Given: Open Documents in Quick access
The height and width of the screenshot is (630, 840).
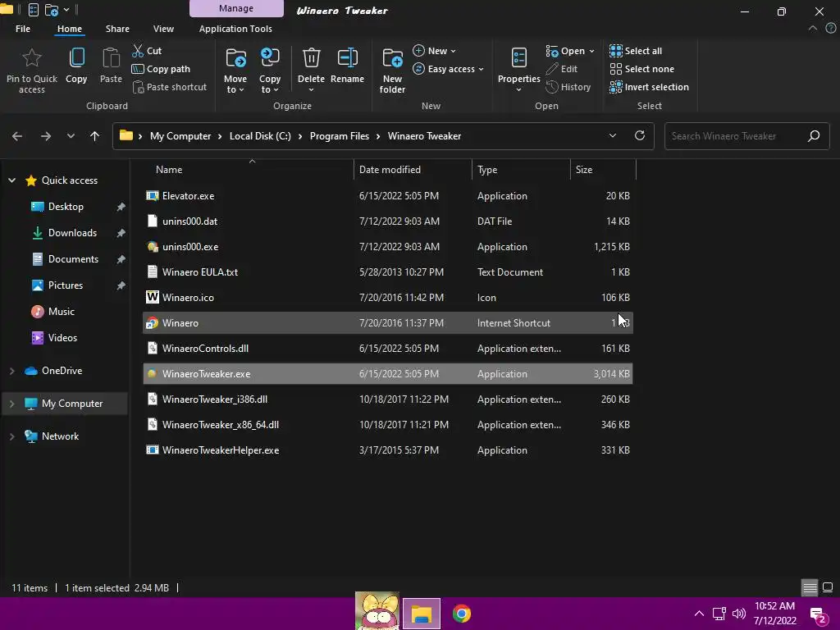Looking at the screenshot, I should (x=73, y=259).
